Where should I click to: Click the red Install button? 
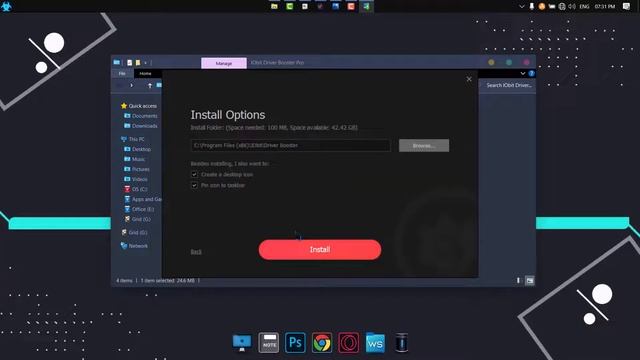coord(320,249)
